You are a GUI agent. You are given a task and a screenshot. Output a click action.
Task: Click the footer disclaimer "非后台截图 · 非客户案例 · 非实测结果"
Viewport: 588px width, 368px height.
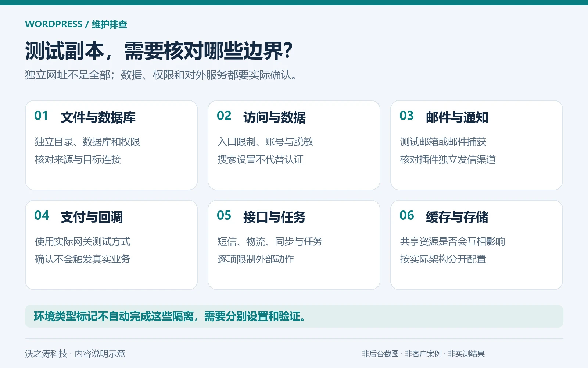pyautogui.click(x=423, y=354)
